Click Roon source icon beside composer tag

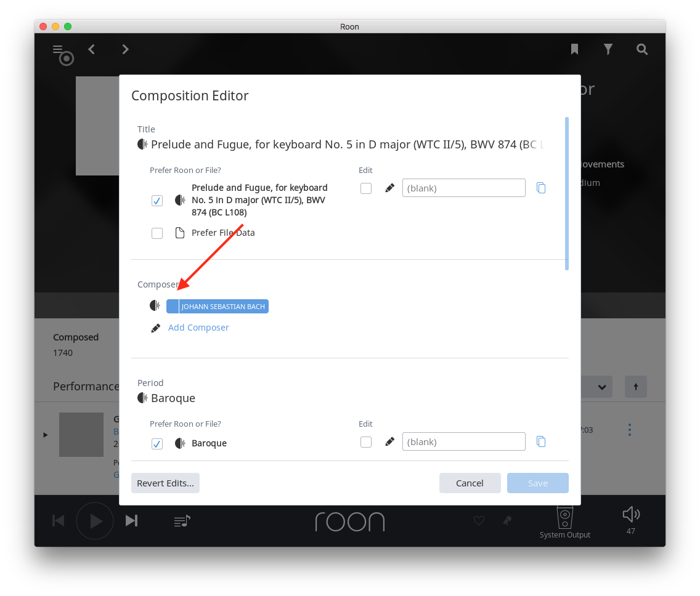click(x=155, y=305)
